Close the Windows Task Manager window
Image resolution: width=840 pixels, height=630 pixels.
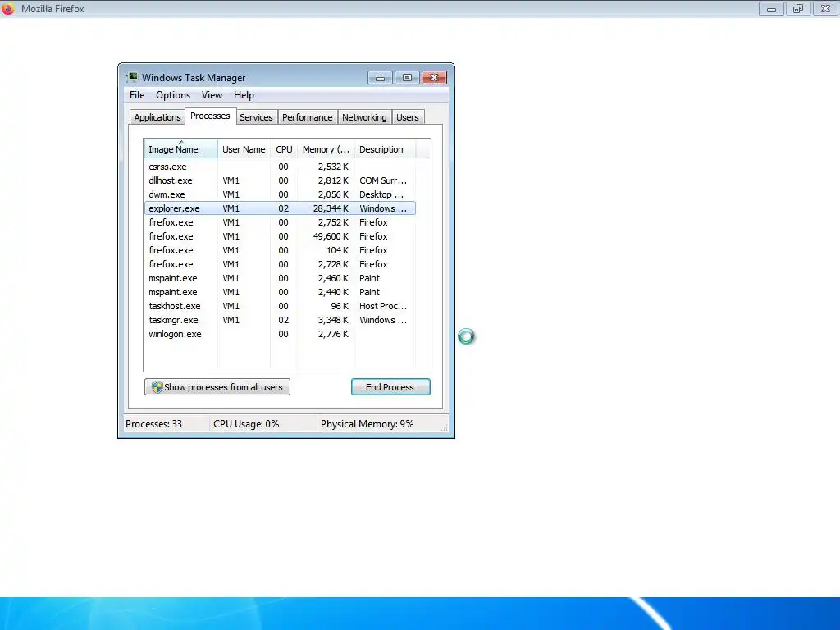pos(435,78)
